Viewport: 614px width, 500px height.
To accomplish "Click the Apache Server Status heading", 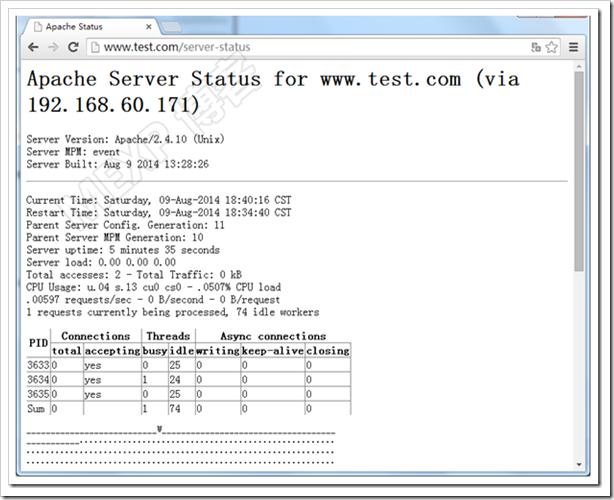I will click(x=273, y=92).
